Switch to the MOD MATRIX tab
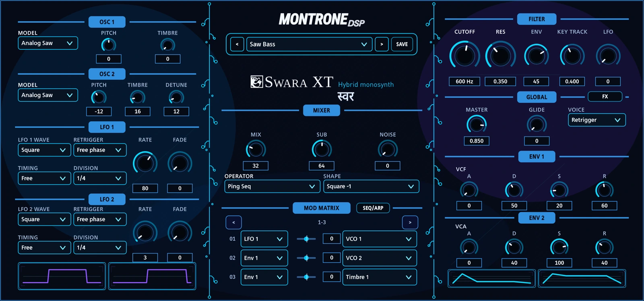 [322, 208]
